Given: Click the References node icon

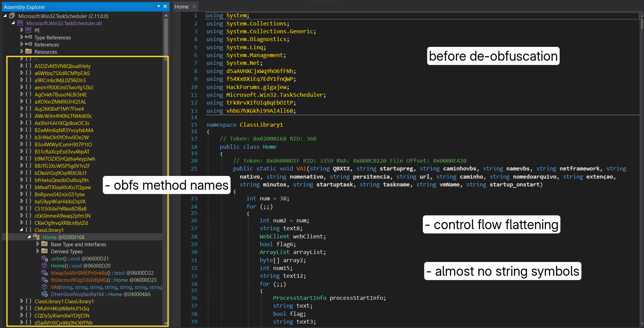Looking at the screenshot, I should (28, 44).
